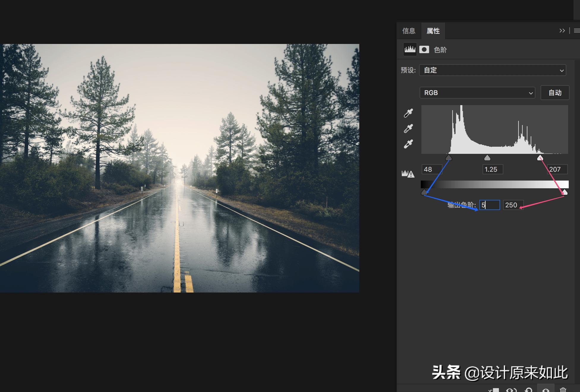Image resolution: width=580 pixels, height=392 pixels.
Task: Switch to the 属性 tab
Action: point(433,31)
